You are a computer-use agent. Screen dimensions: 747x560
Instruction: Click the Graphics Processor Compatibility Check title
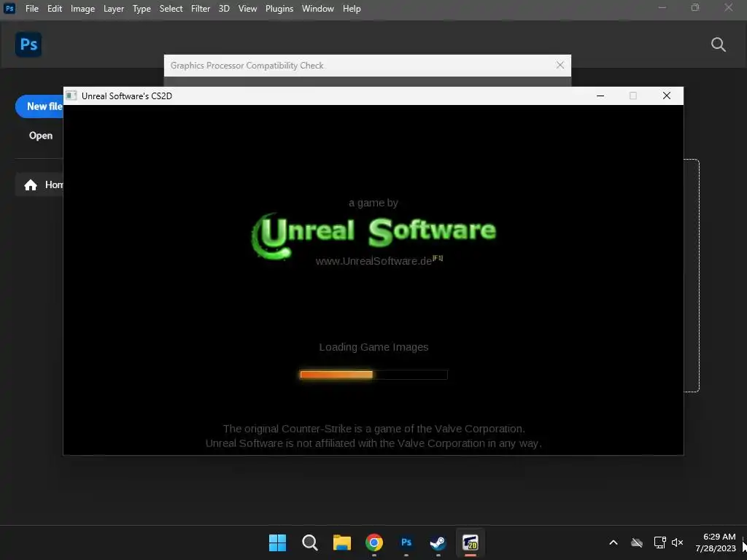(x=247, y=66)
